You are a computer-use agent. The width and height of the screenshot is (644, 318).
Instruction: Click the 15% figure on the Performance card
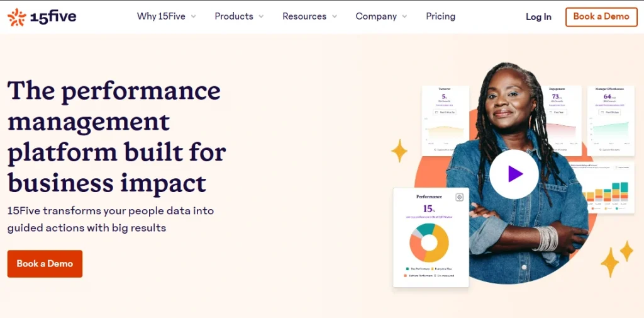click(428, 208)
